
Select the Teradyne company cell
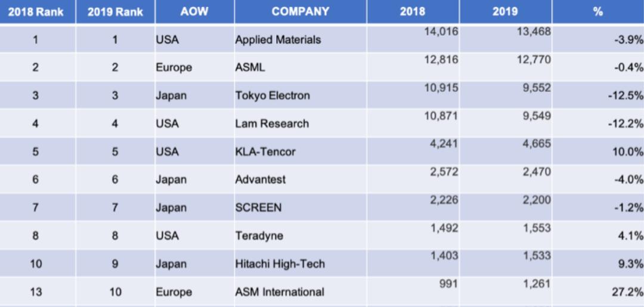[x=259, y=236]
